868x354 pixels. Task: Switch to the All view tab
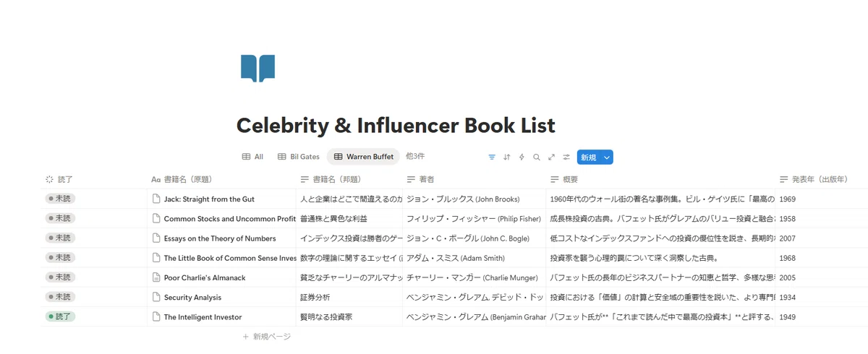point(252,157)
